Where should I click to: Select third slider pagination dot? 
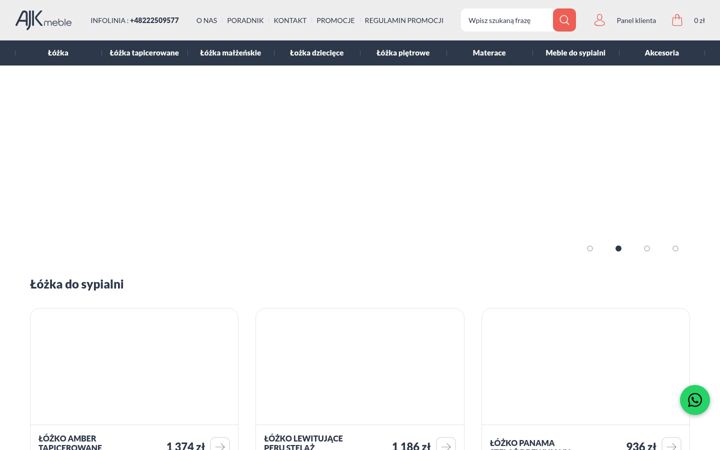(647, 248)
